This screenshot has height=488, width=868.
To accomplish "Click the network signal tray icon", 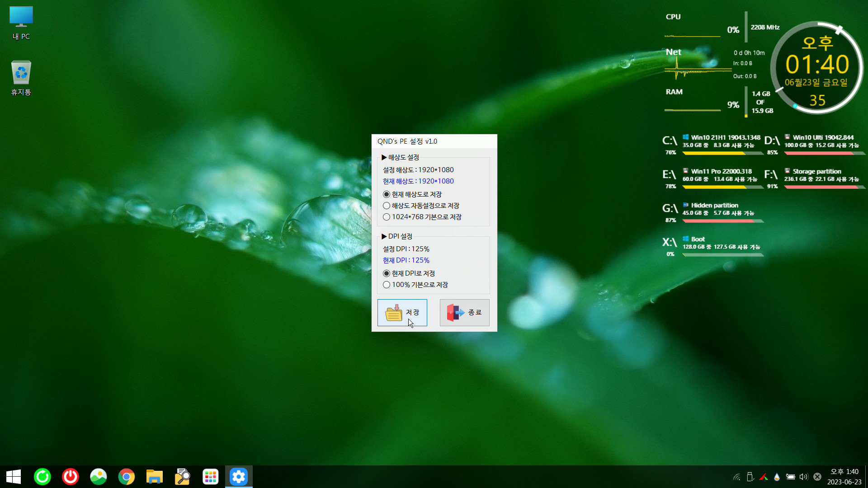I will [x=737, y=477].
